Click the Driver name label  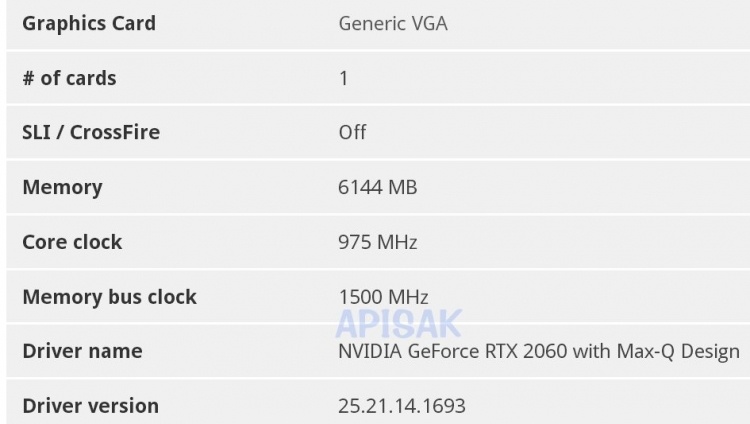(82, 351)
